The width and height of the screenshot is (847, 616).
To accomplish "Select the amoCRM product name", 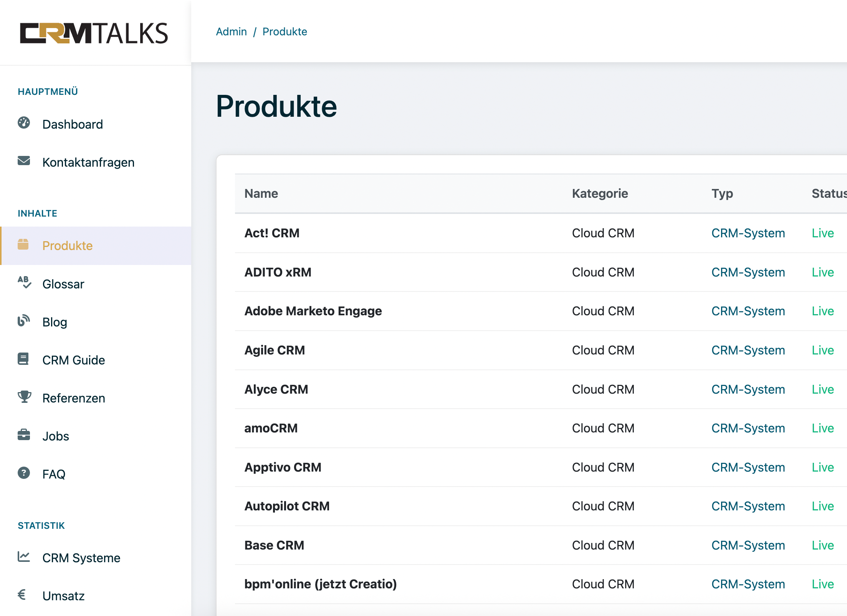I will 271,428.
